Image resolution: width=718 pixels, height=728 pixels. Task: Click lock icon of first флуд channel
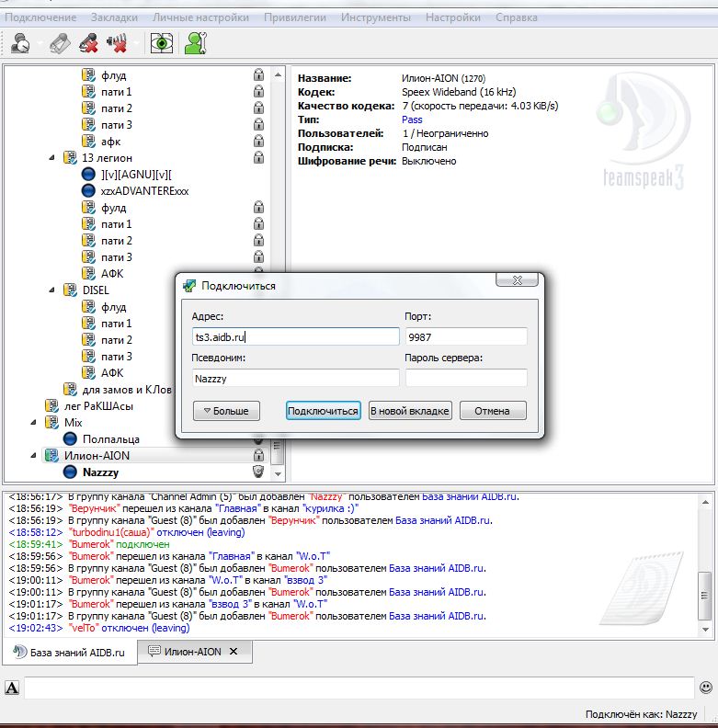click(258, 74)
